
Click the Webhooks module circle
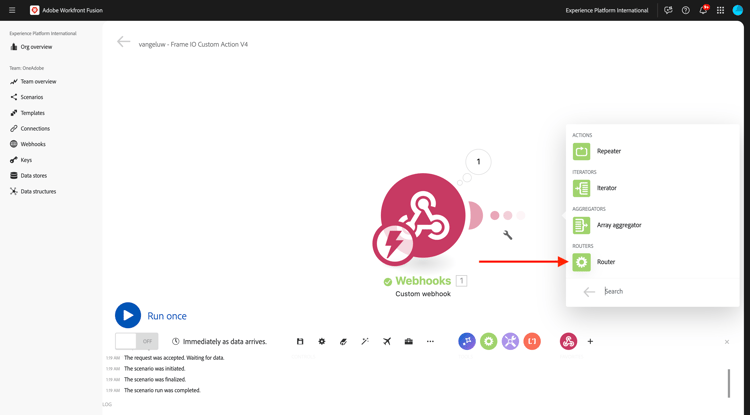coord(423,215)
